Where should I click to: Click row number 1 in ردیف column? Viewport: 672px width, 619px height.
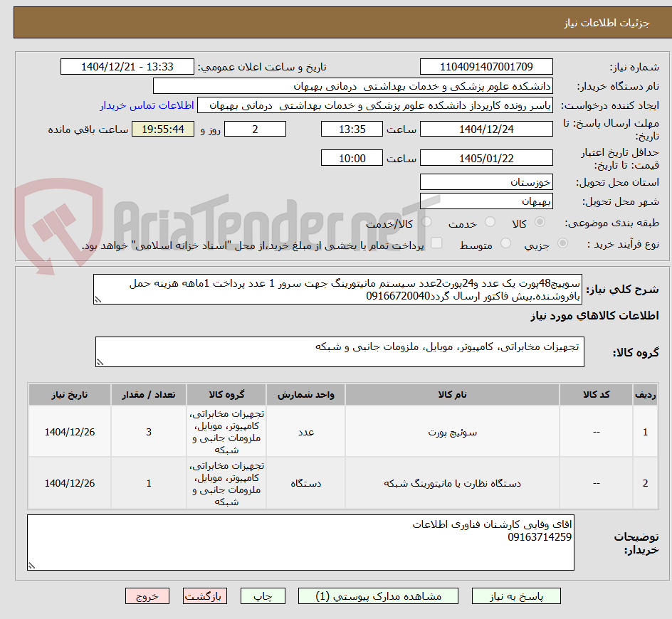coord(646,432)
